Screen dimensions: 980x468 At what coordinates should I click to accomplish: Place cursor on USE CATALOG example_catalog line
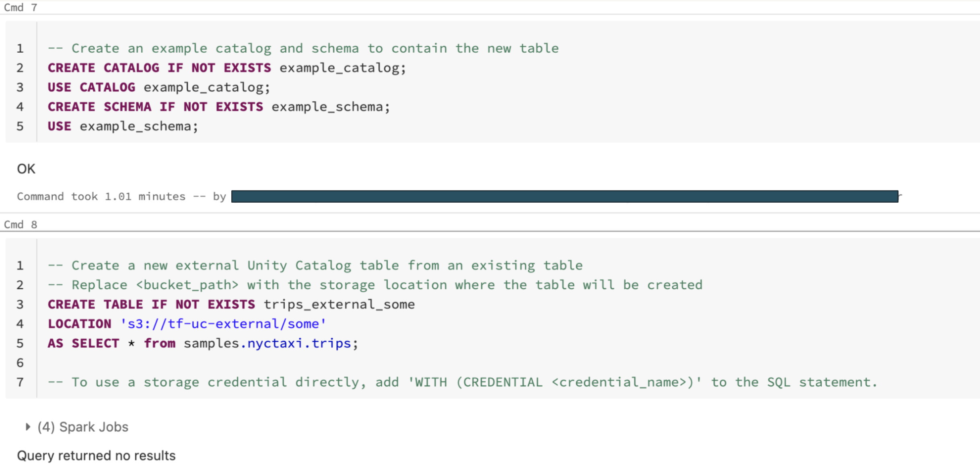[x=159, y=87]
